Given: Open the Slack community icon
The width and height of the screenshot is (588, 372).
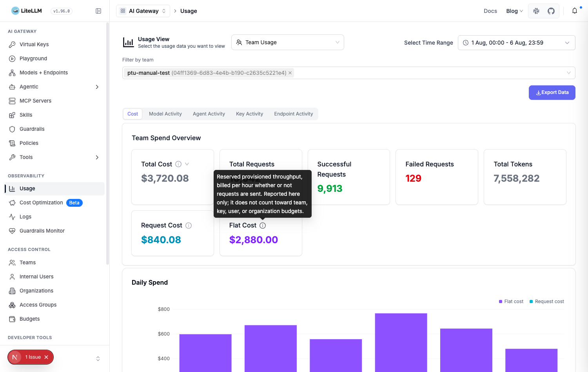Looking at the screenshot, I should pos(536,11).
